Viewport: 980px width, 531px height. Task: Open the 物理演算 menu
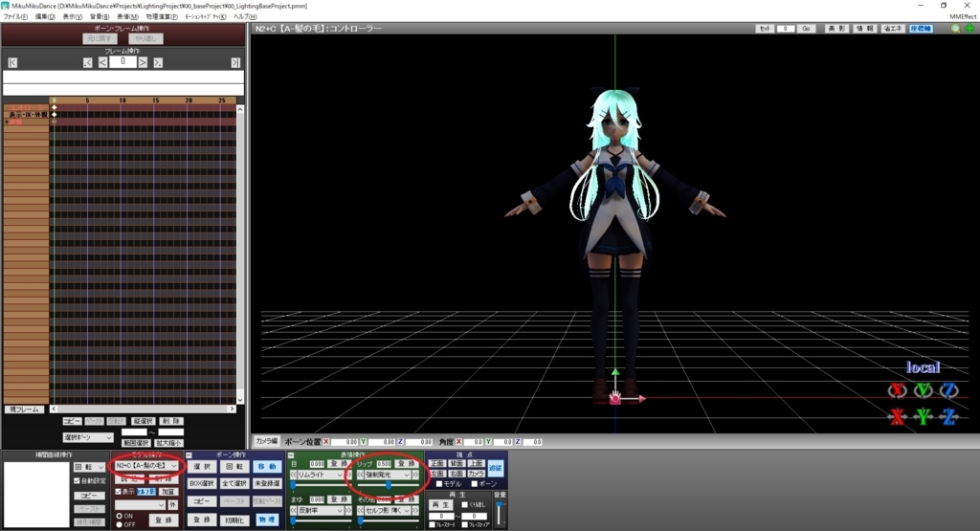[162, 17]
